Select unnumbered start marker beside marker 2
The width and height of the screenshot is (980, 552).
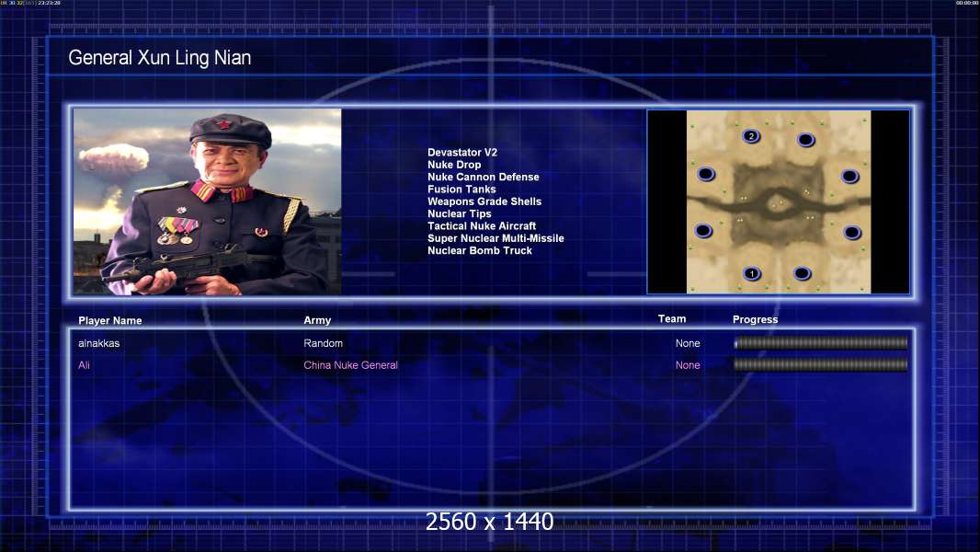(805, 140)
